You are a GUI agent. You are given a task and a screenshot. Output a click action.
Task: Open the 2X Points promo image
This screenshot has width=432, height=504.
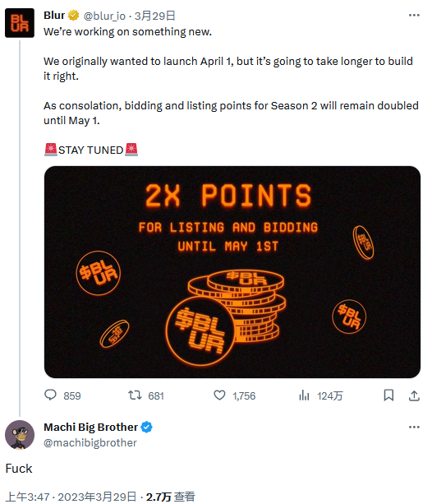(x=232, y=272)
